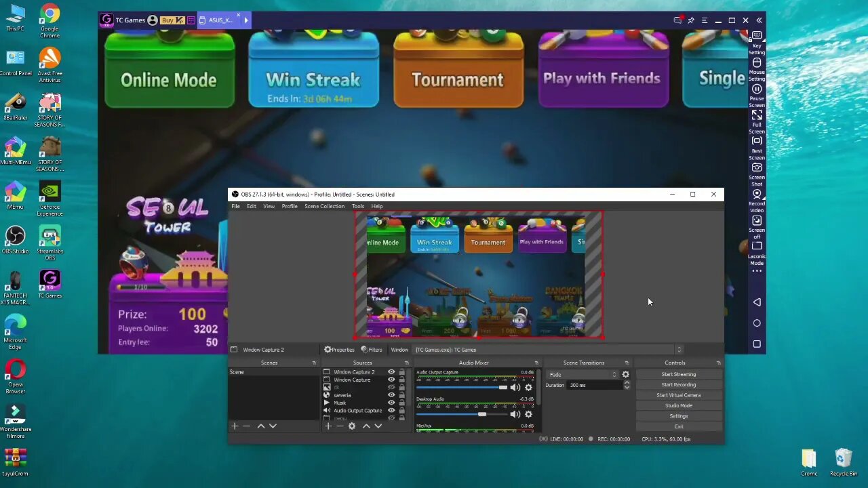Viewport: 868px width, 488px height.
Task: Click Start Streaming in OBS
Action: pyautogui.click(x=679, y=375)
